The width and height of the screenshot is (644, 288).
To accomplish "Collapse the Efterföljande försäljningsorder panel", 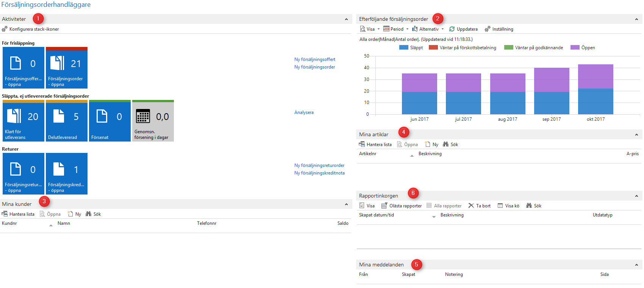I will (x=636, y=19).
